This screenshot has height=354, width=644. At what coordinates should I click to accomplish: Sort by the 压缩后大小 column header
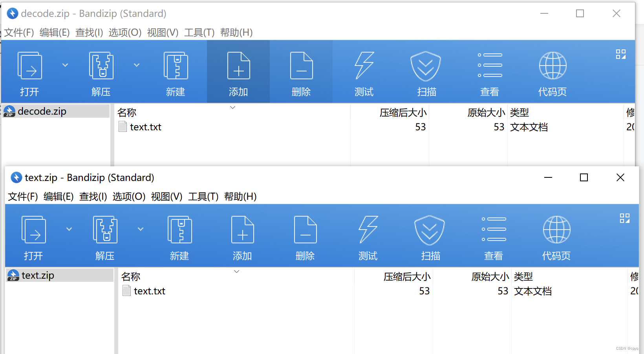(x=403, y=112)
